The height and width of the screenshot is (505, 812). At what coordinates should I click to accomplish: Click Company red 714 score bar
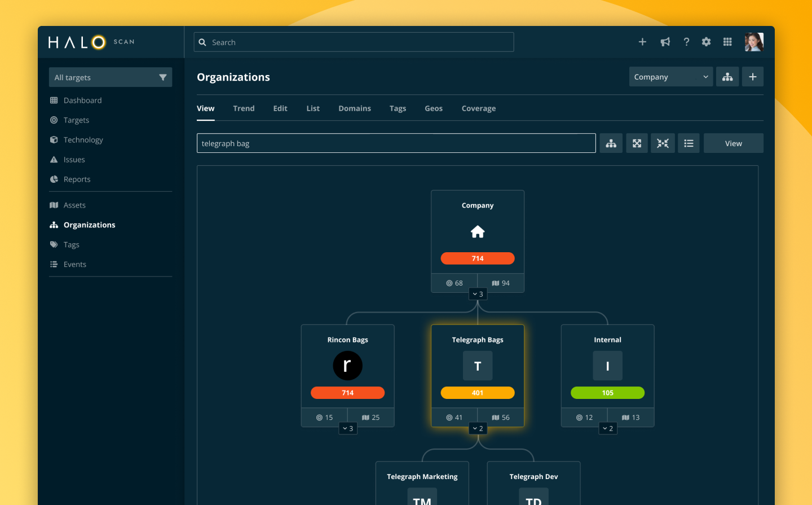pyautogui.click(x=478, y=258)
